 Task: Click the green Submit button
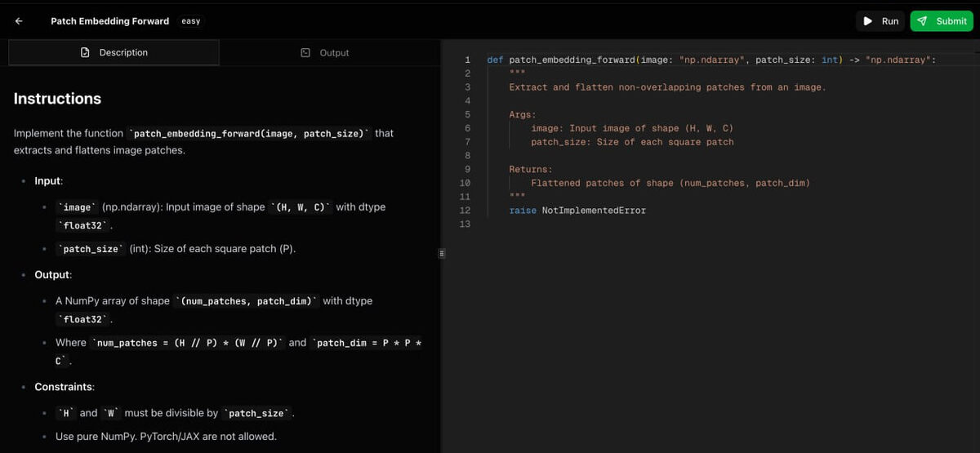pyautogui.click(x=942, y=21)
